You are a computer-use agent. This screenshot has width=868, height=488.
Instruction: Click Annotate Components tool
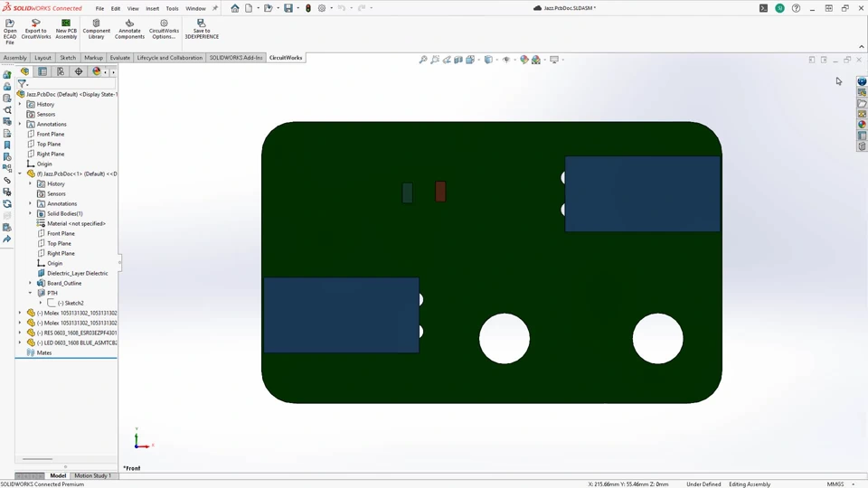[x=129, y=29]
